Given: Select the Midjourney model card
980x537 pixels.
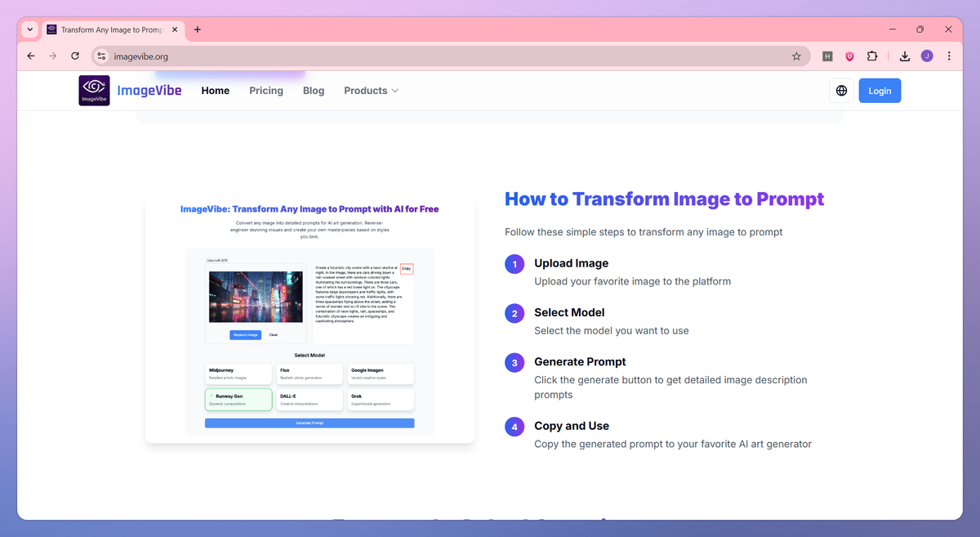Looking at the screenshot, I should pos(238,374).
